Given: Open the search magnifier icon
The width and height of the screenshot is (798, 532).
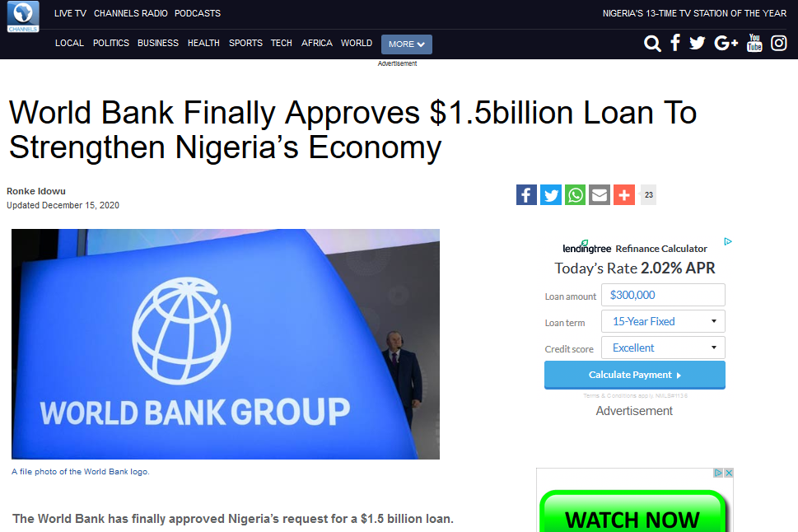Looking at the screenshot, I should 652,44.
